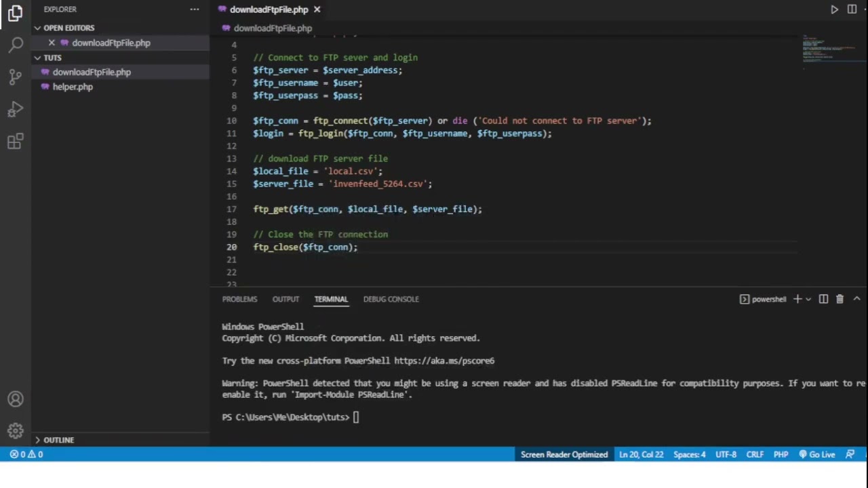Change end of line sequence CRLF
868x488 pixels.
755,454
